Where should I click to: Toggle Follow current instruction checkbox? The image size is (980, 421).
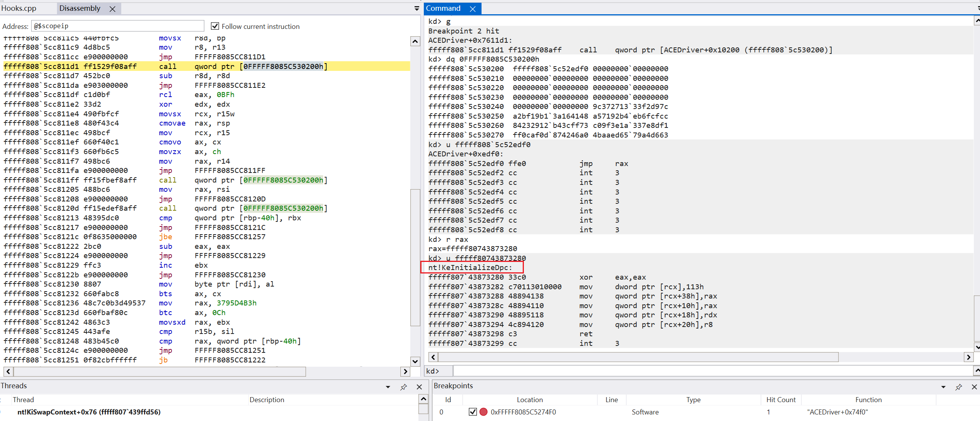click(215, 26)
